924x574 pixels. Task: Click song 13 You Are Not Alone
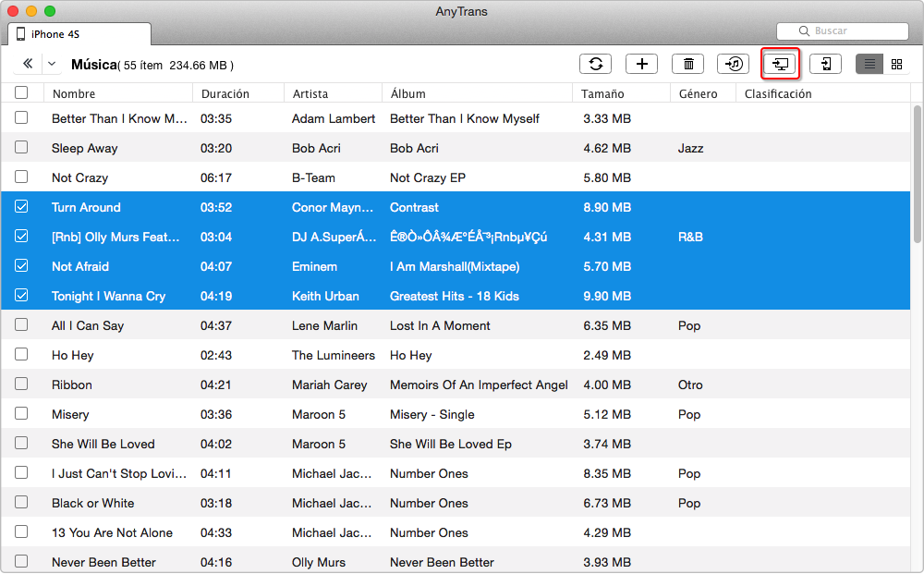coord(112,532)
